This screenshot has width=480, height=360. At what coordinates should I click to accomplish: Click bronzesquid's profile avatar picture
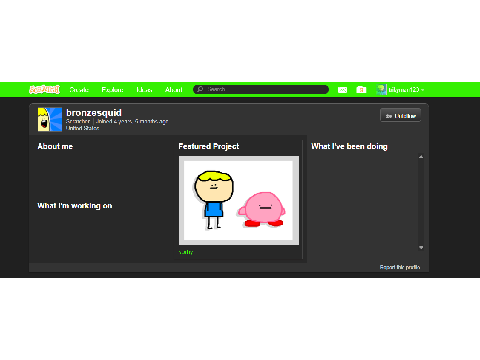tap(50, 119)
